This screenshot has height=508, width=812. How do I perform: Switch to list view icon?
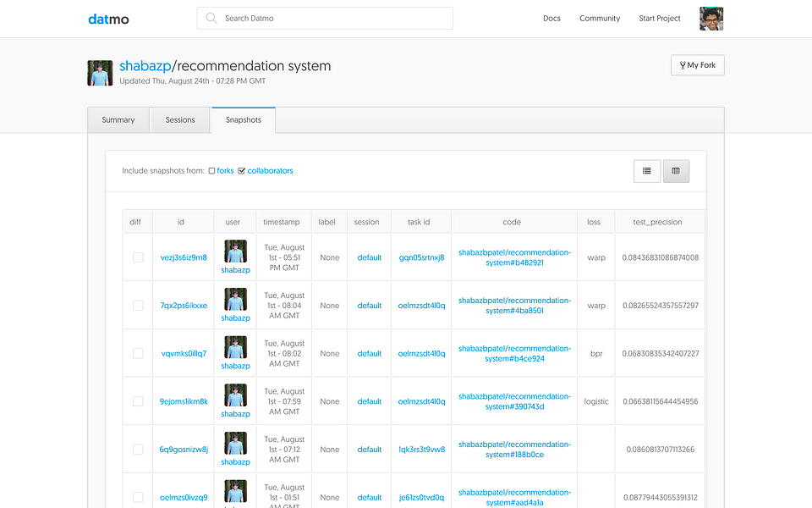647,171
